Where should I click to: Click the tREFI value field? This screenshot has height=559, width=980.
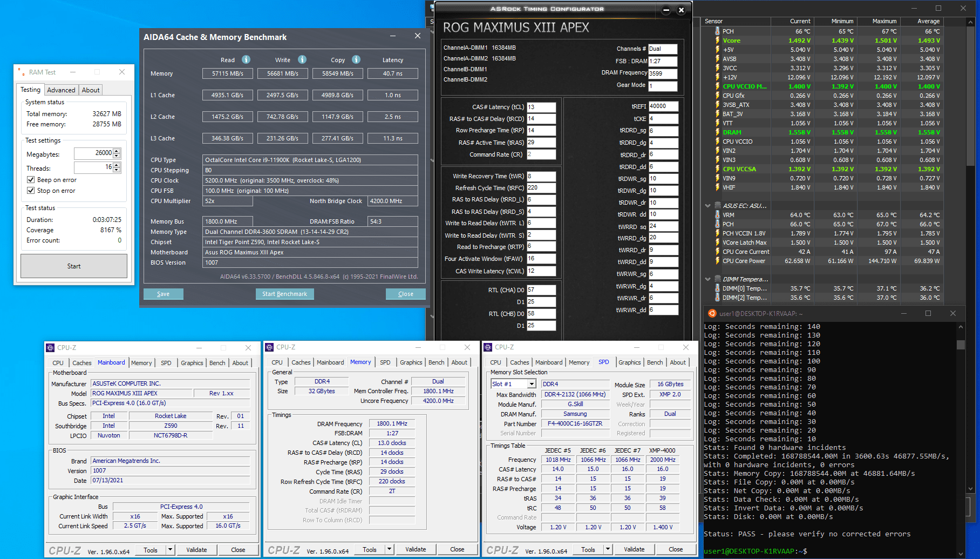(x=663, y=106)
